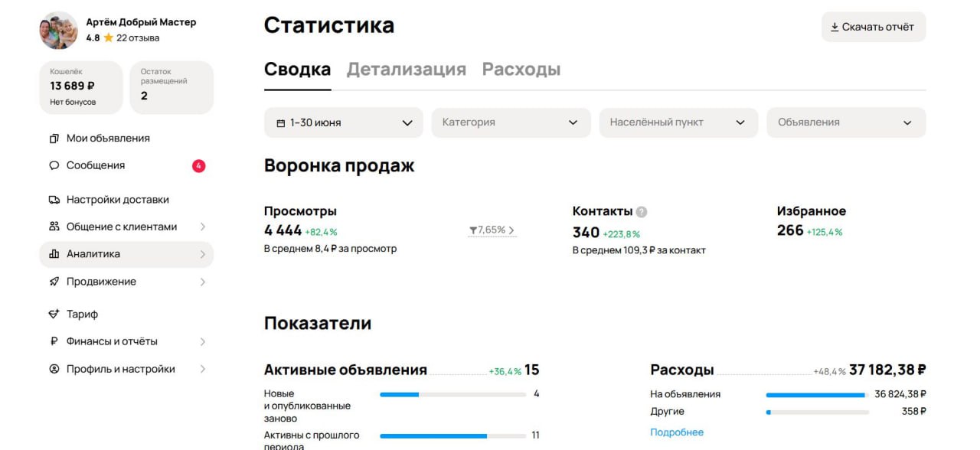This screenshot has height=450, width=980.
Task: Click the Другие expense bar
Action: (818, 412)
